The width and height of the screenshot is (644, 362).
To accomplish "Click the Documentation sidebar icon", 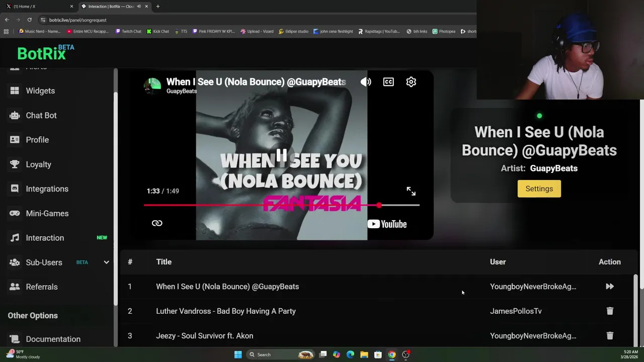I will point(15,339).
